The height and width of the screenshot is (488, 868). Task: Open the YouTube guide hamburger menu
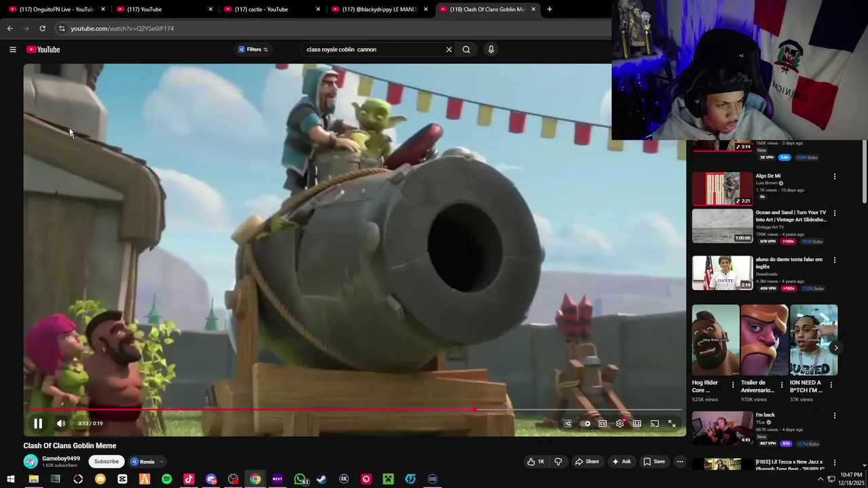pyautogui.click(x=12, y=49)
